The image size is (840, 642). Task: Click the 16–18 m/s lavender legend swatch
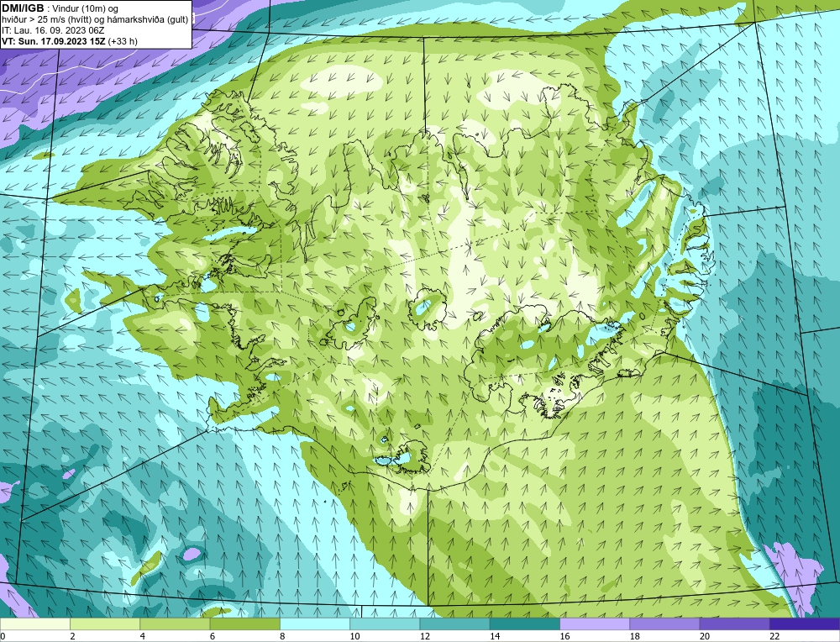595,624
